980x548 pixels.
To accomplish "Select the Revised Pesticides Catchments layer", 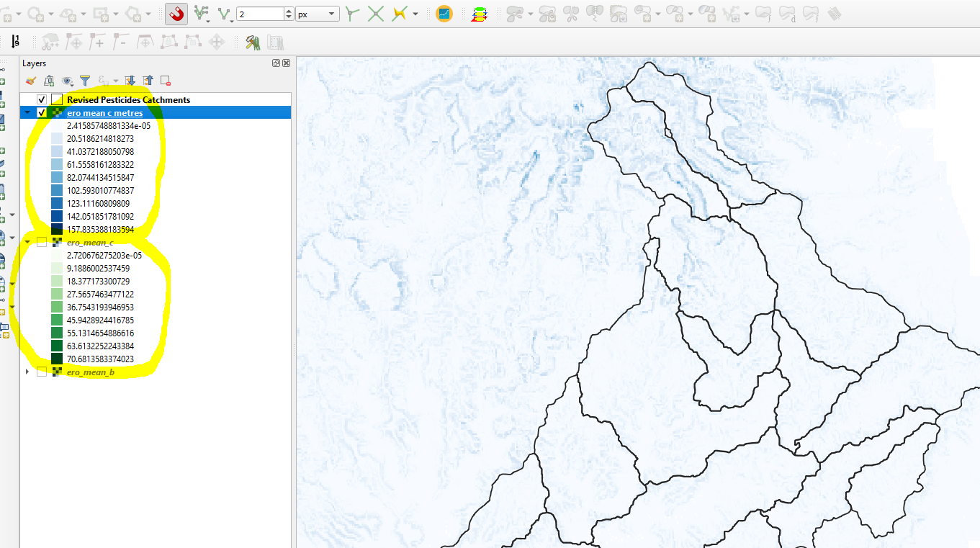I will tap(128, 100).
